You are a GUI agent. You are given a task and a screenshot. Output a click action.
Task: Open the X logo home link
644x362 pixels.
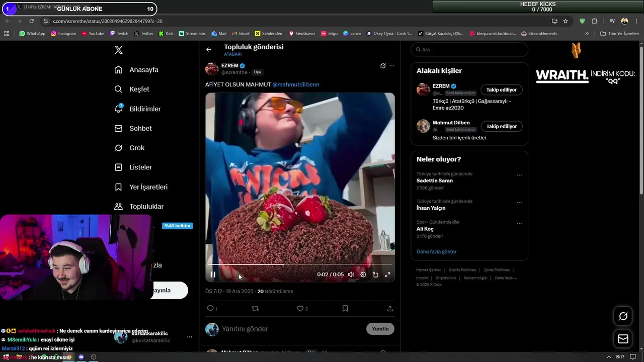tap(119, 50)
